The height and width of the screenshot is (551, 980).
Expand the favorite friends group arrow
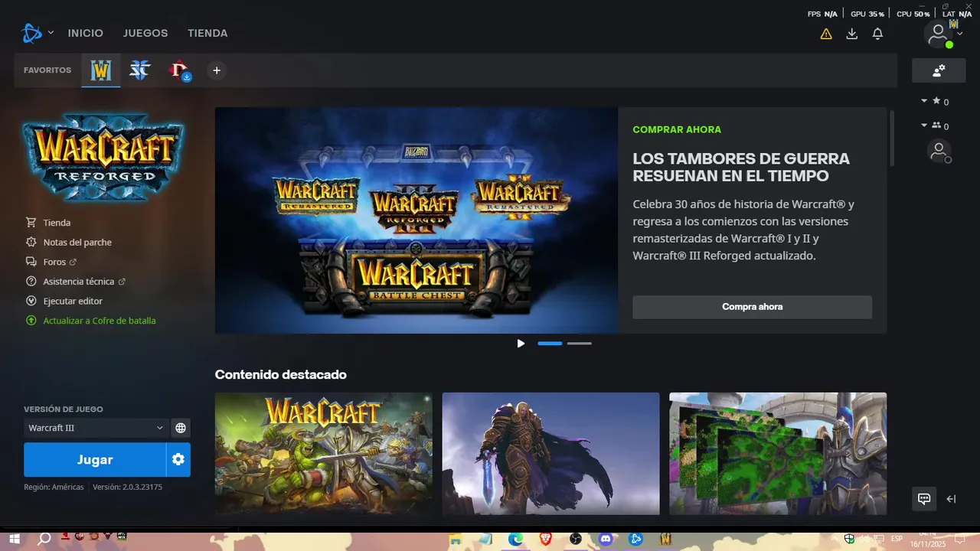[924, 101]
